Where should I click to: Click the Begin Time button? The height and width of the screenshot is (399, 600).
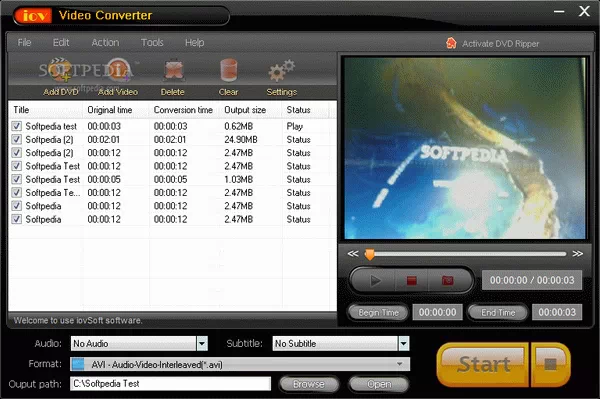[x=378, y=313]
